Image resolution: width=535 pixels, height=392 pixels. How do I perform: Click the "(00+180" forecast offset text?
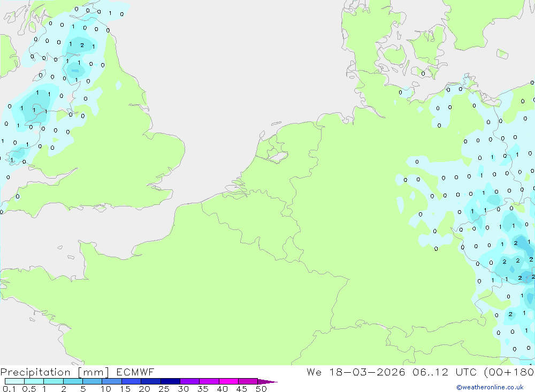tap(509, 372)
